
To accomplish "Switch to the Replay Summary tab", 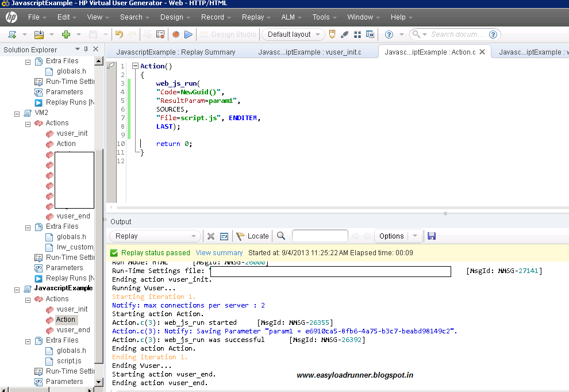I will [x=176, y=52].
